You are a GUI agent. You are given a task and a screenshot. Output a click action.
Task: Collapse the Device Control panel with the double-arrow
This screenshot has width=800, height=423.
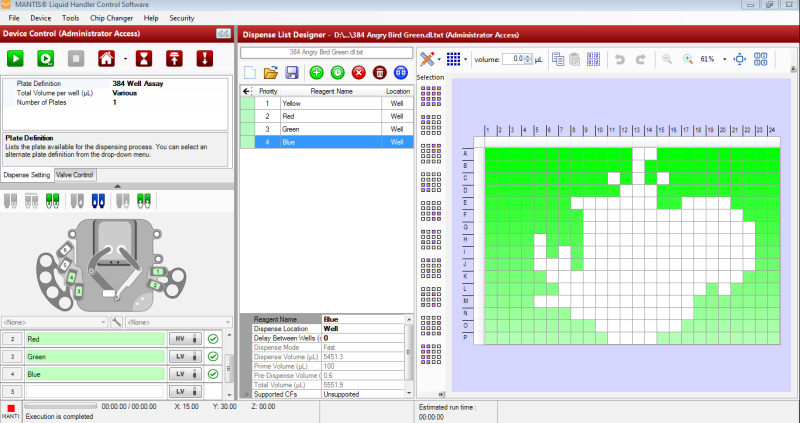(223, 34)
